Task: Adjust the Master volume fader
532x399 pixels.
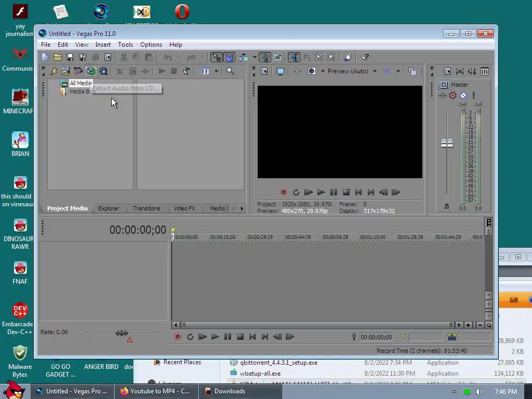Action: coord(447,143)
